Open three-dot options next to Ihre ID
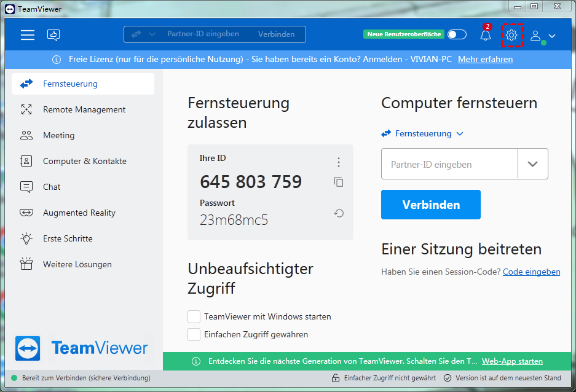The image size is (576, 392). pyautogui.click(x=339, y=162)
